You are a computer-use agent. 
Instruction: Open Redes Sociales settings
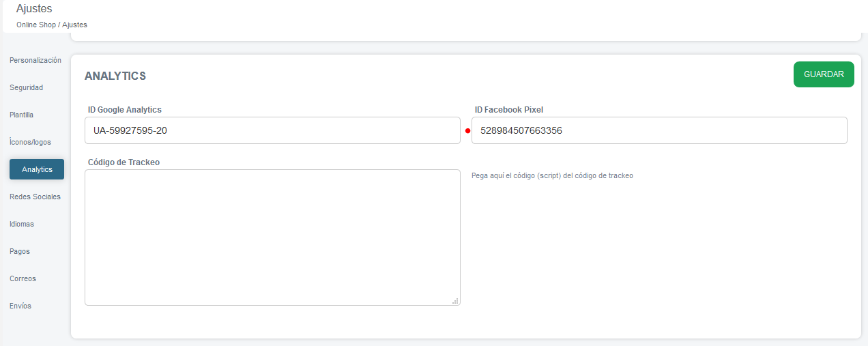[x=35, y=197]
